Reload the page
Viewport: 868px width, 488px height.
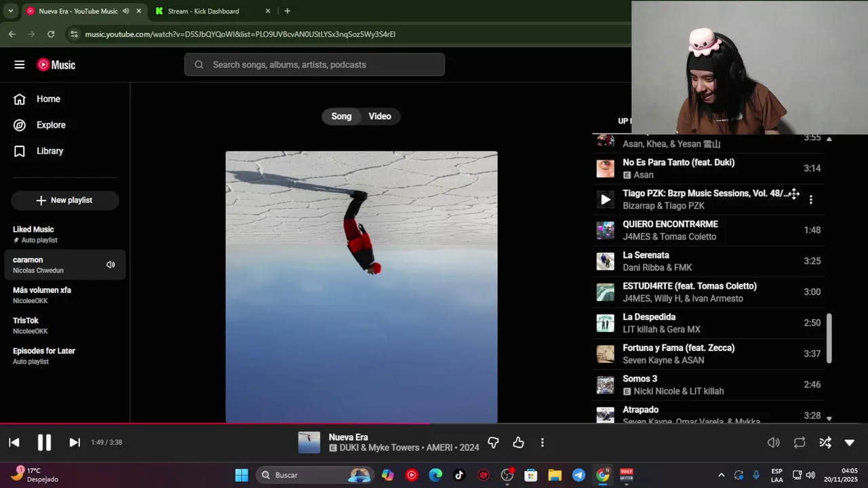[x=51, y=34]
